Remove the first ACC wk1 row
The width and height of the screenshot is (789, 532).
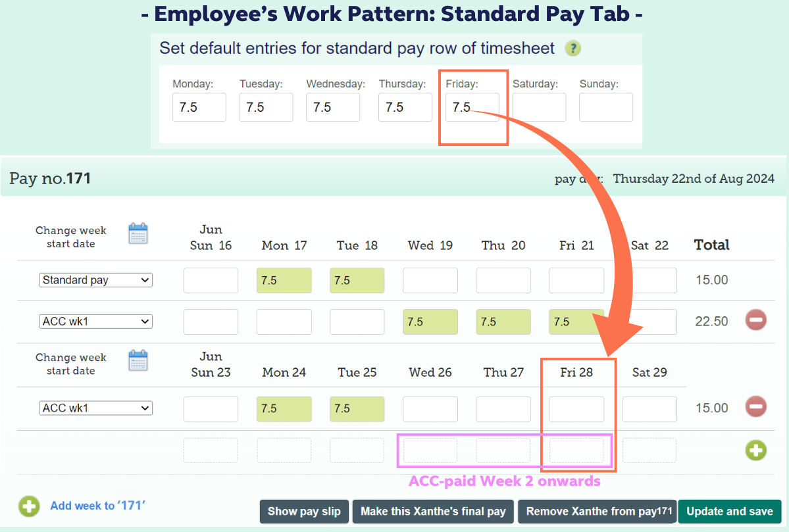point(755,320)
